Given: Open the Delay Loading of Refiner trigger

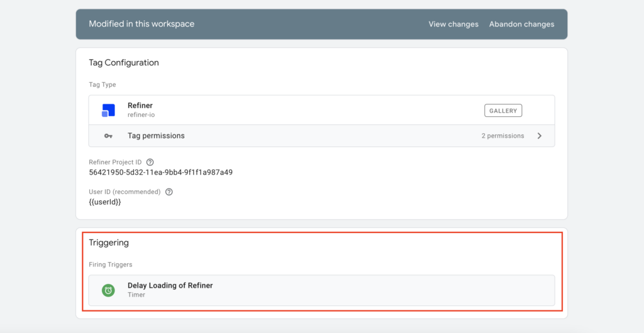Looking at the screenshot, I should click(x=321, y=290).
